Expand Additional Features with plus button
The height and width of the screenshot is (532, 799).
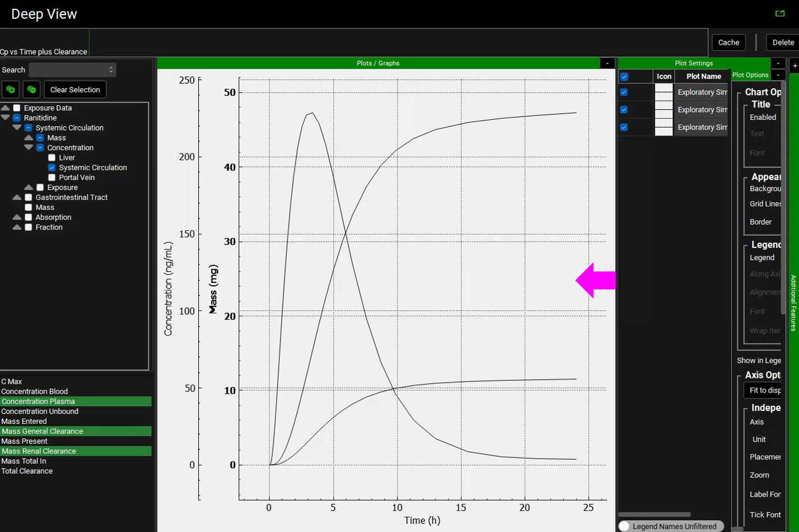794,66
